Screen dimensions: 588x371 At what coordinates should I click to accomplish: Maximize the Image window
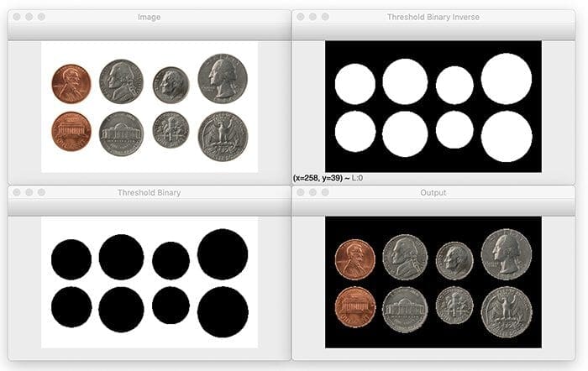pos(44,17)
